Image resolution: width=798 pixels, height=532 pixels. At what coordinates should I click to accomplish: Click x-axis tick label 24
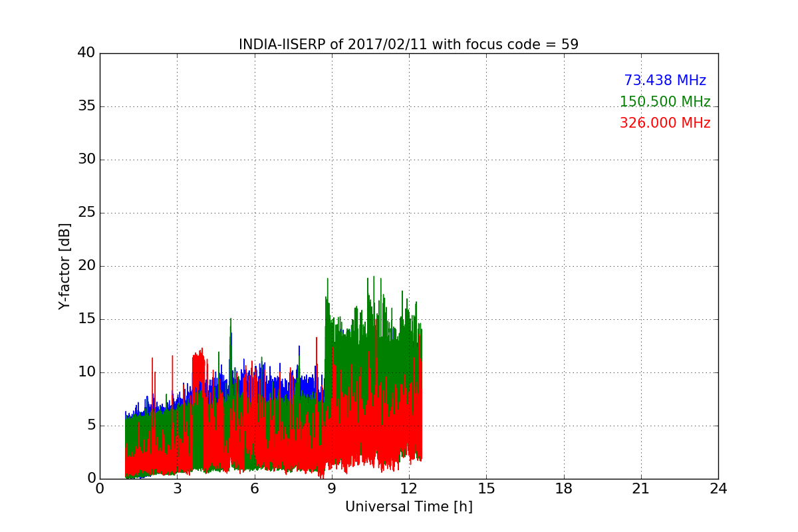pos(718,489)
